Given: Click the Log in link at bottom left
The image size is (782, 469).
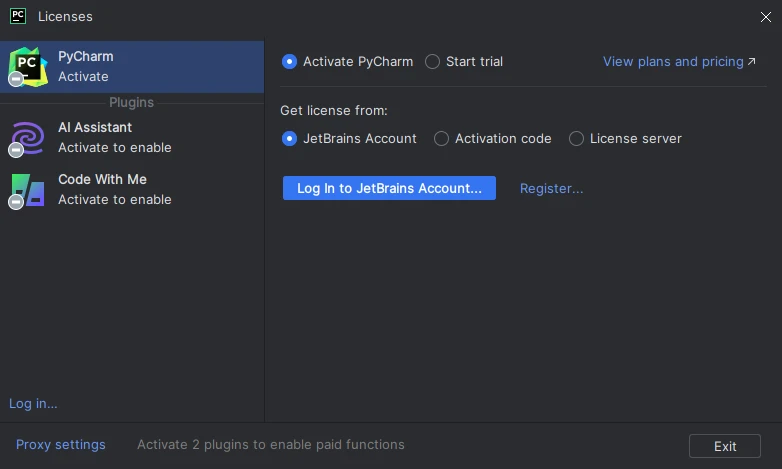Looking at the screenshot, I should point(33,404).
